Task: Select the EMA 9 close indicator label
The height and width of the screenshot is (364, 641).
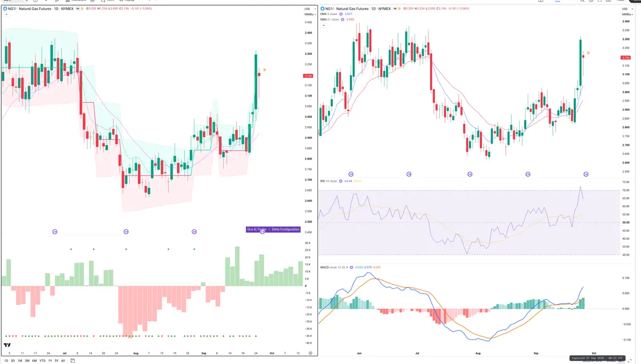Action: coord(329,14)
